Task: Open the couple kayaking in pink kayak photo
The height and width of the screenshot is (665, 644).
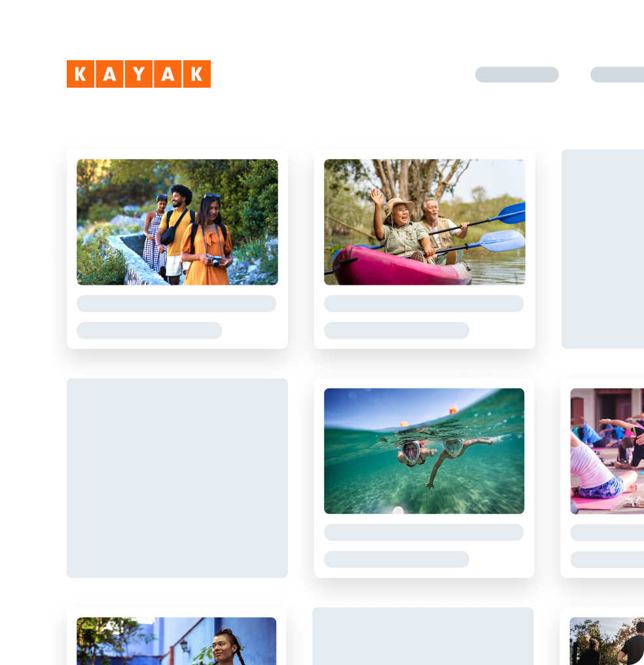Action: [424, 222]
